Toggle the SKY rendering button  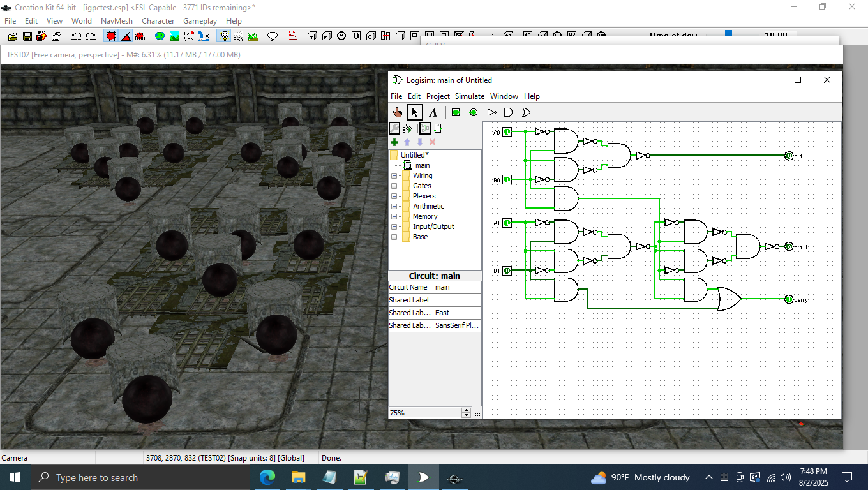(238, 36)
